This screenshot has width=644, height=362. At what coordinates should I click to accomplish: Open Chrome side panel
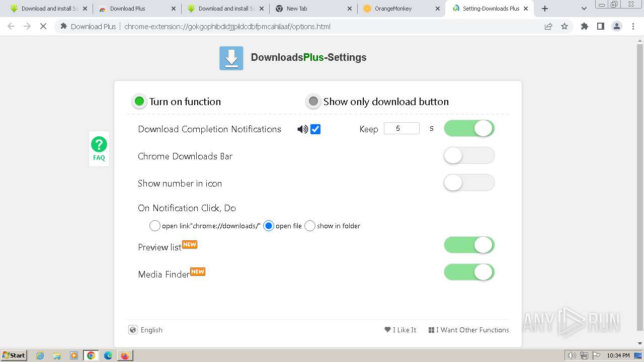[x=601, y=26]
